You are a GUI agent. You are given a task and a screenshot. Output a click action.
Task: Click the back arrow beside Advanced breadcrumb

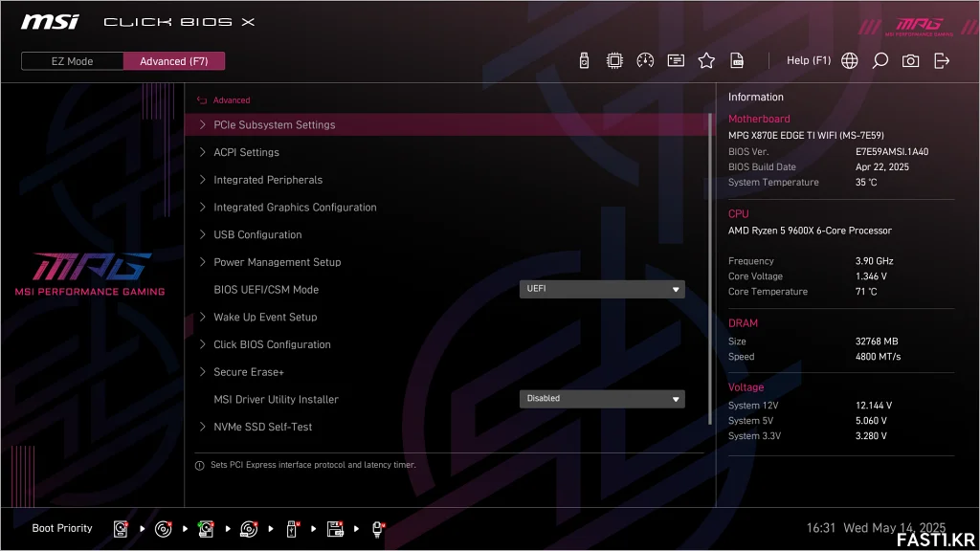[202, 99]
